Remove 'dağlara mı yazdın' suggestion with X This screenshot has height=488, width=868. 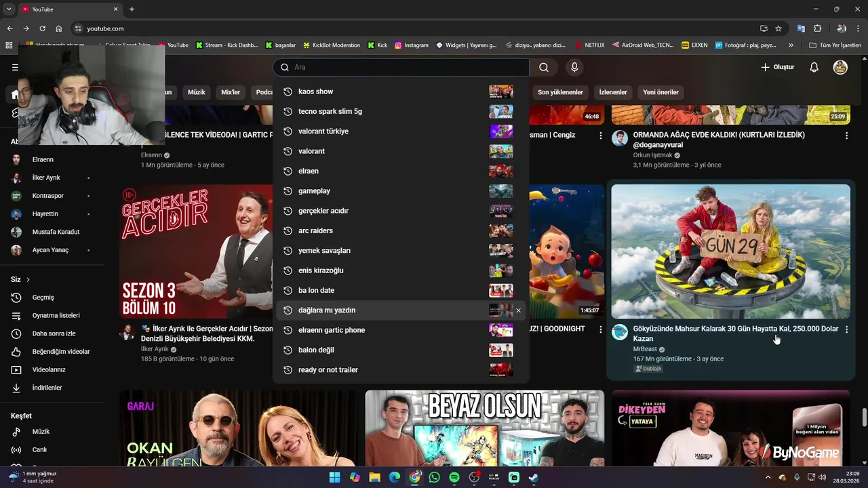click(x=518, y=310)
